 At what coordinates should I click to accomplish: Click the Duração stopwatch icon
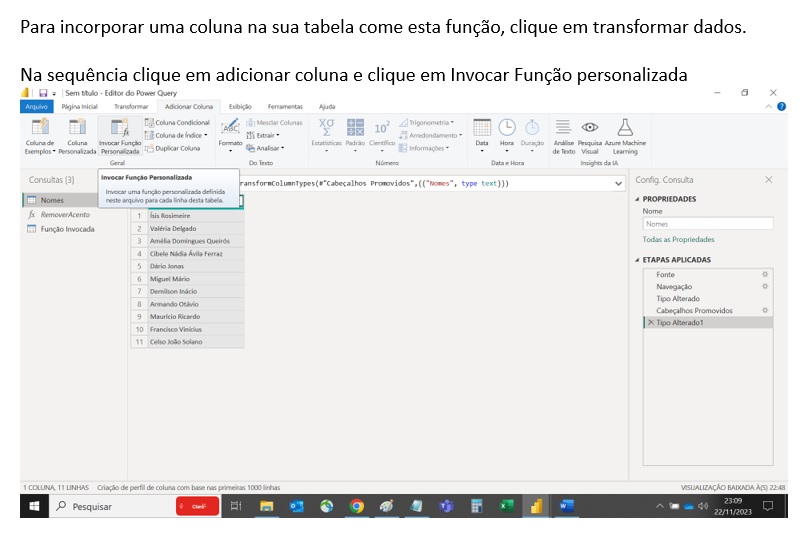(x=532, y=127)
